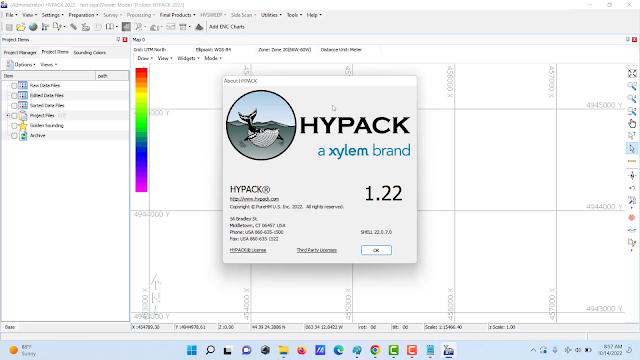
Task: Click the red circle map tool icon
Action: [x=632, y=218]
